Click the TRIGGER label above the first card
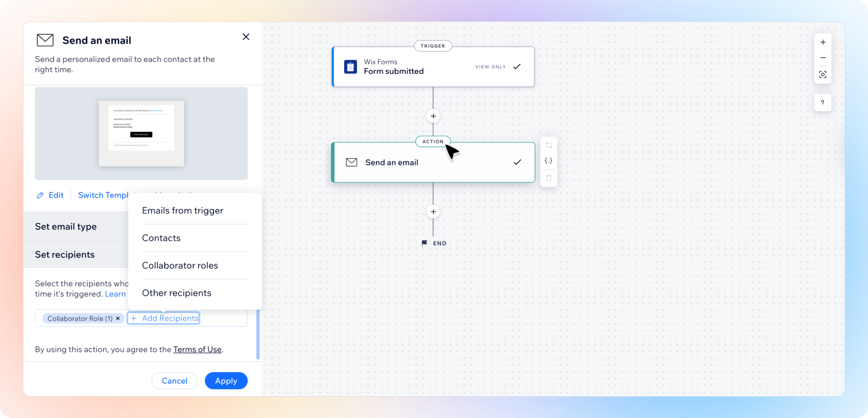 (x=433, y=46)
